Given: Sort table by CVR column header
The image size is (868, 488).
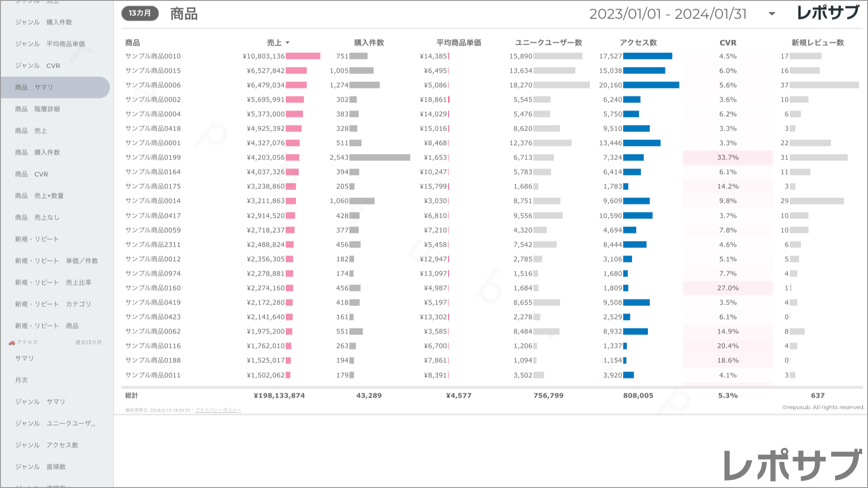Looking at the screenshot, I should (x=728, y=43).
